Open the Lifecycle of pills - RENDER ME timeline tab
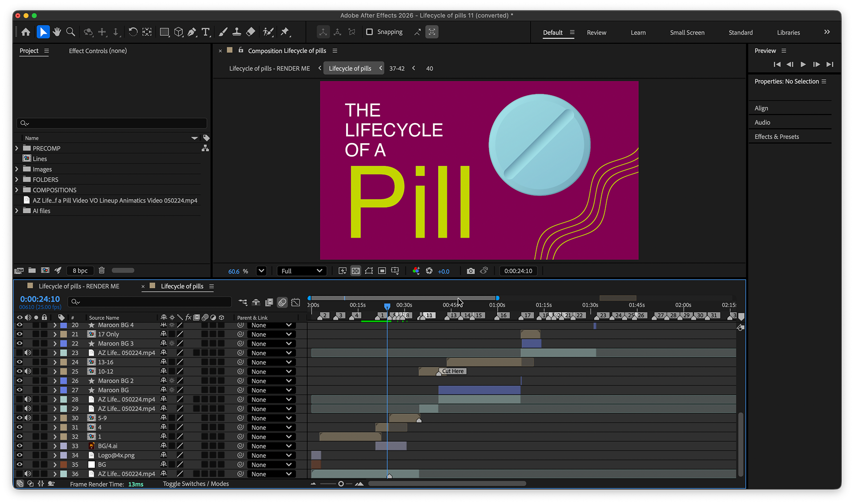Image resolution: width=854 pixels, height=504 pixels. click(79, 286)
